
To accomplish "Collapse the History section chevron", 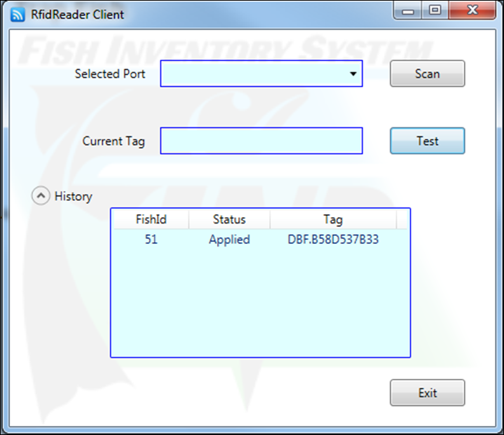I will click(41, 197).
